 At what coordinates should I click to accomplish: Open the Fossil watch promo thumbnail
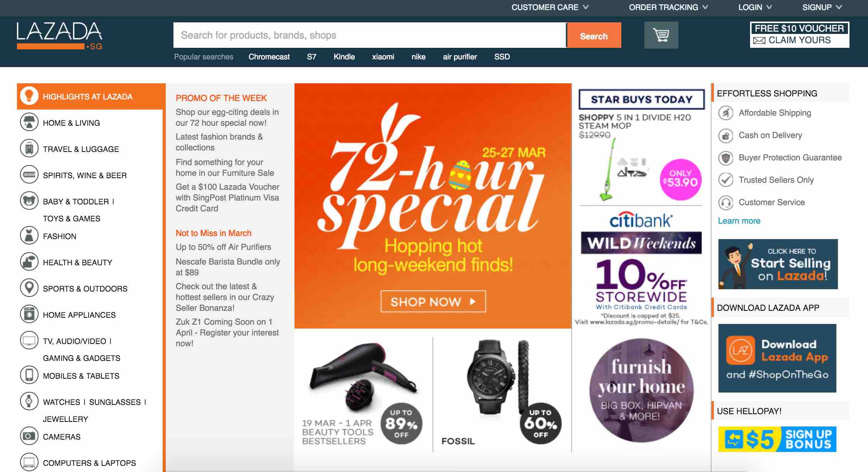(x=502, y=394)
